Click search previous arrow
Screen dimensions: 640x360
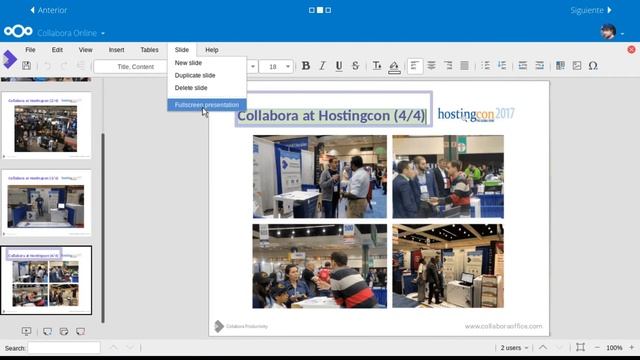[x=114, y=348]
